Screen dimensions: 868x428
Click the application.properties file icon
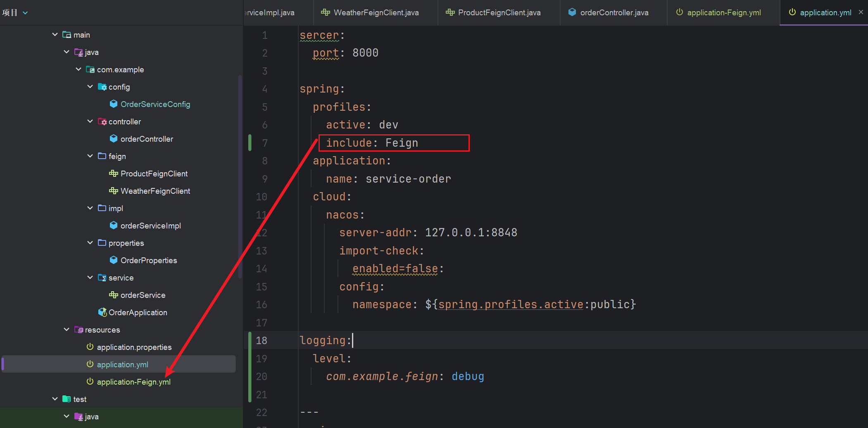(90, 347)
